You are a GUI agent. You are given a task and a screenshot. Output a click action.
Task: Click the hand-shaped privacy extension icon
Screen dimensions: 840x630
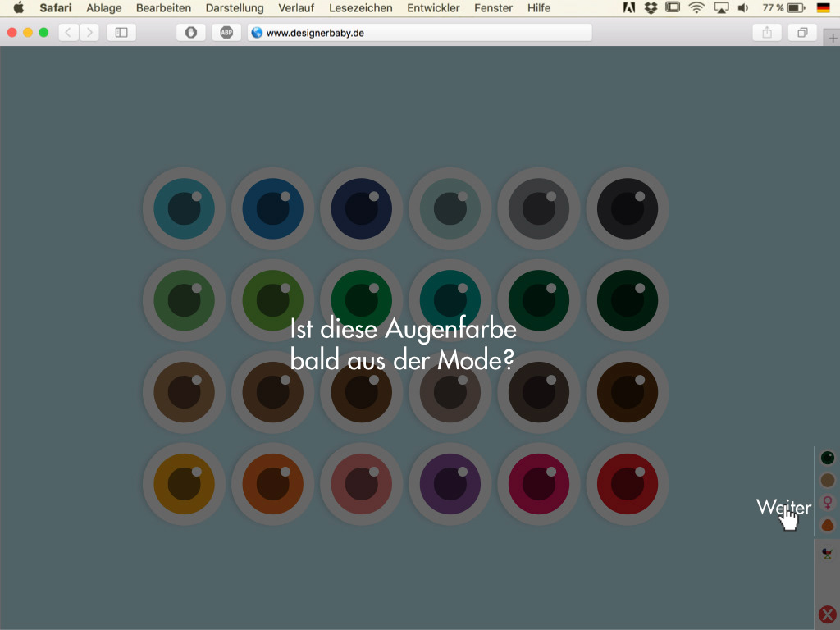click(x=190, y=33)
